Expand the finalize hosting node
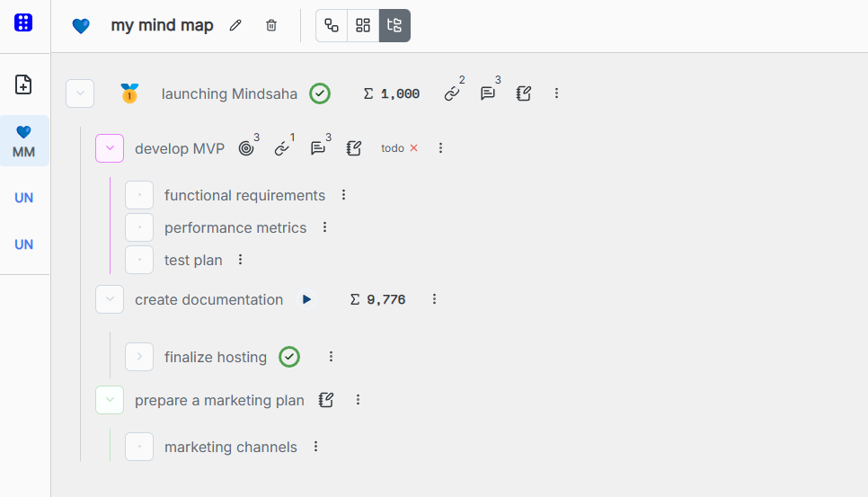Image resolution: width=868 pixels, height=497 pixels. (x=139, y=357)
